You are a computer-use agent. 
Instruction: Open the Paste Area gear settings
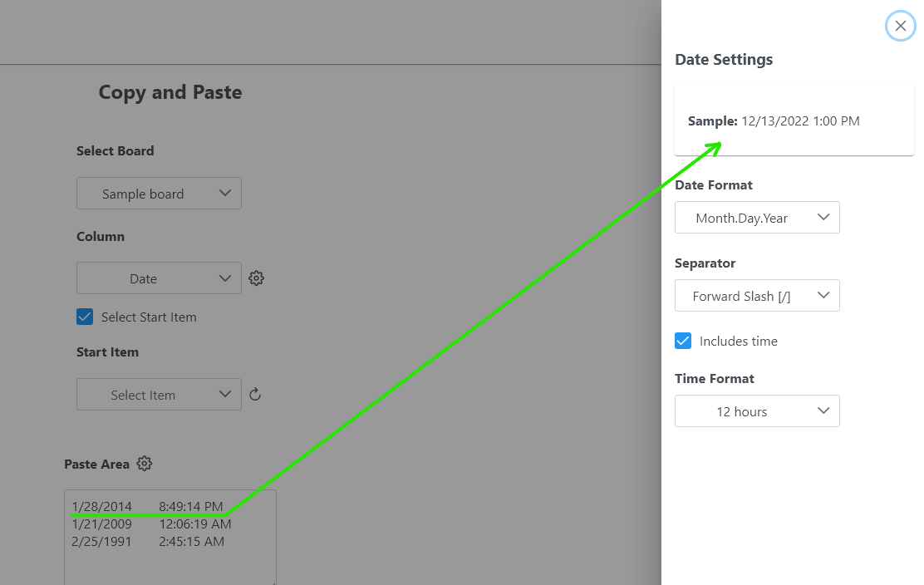pos(145,464)
